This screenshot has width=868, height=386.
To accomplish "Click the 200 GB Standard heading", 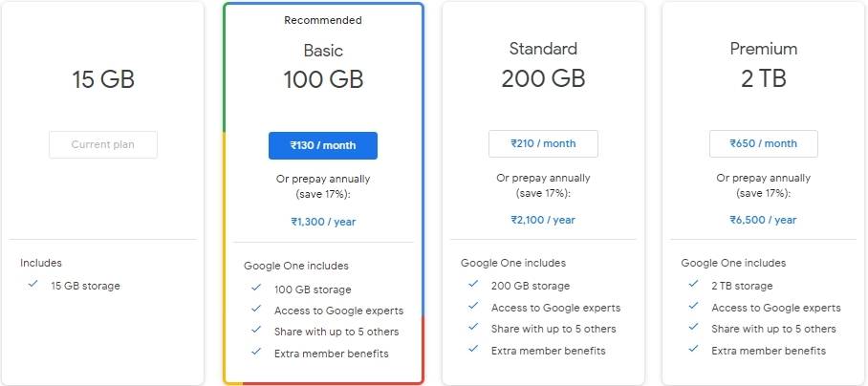I will 543,78.
